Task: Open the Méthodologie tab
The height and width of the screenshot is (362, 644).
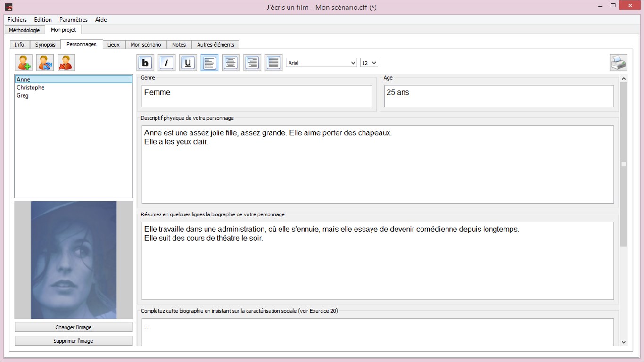Action: click(25, 30)
